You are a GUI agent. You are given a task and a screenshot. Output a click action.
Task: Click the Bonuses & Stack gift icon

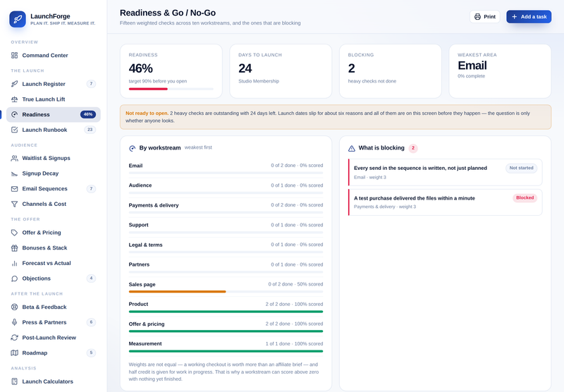pos(14,247)
